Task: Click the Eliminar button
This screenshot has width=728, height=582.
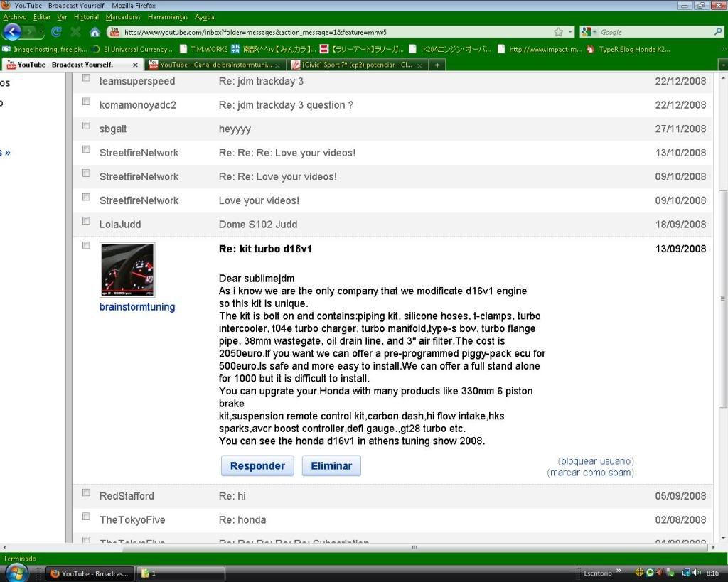Action: [331, 465]
